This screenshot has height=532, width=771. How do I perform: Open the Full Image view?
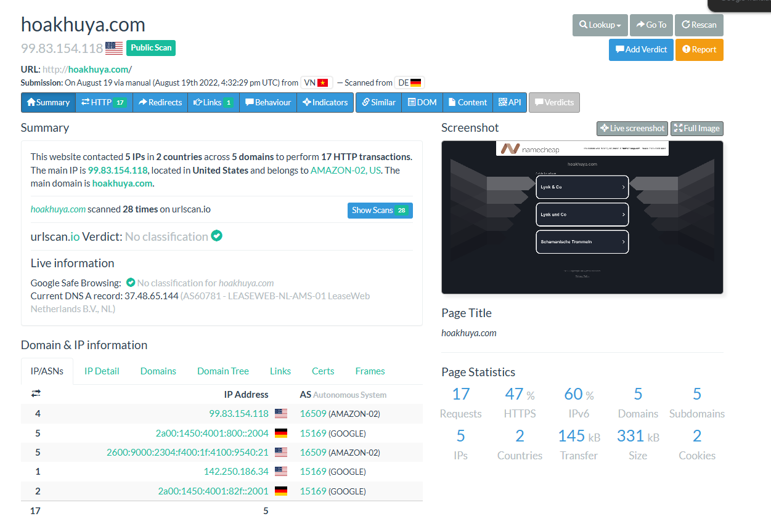(696, 129)
